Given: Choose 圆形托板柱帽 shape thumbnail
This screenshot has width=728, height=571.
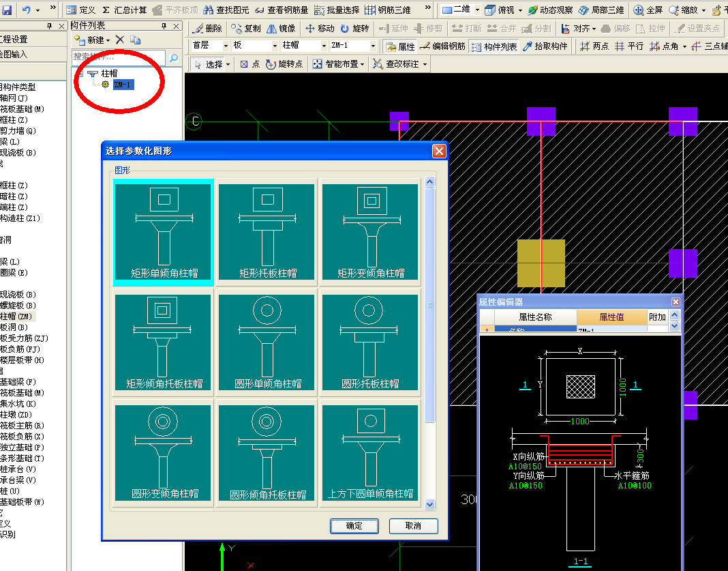Looking at the screenshot, I should (x=370, y=342).
